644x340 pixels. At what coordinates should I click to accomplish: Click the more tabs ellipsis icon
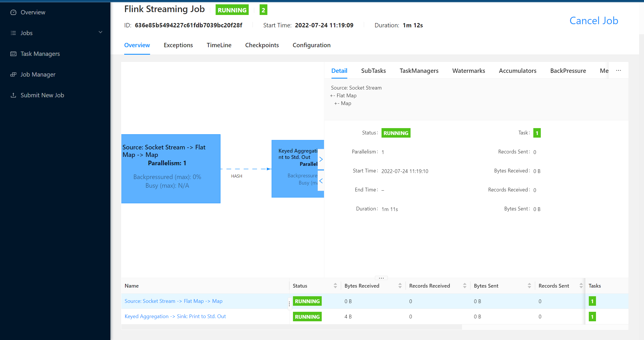point(618,71)
